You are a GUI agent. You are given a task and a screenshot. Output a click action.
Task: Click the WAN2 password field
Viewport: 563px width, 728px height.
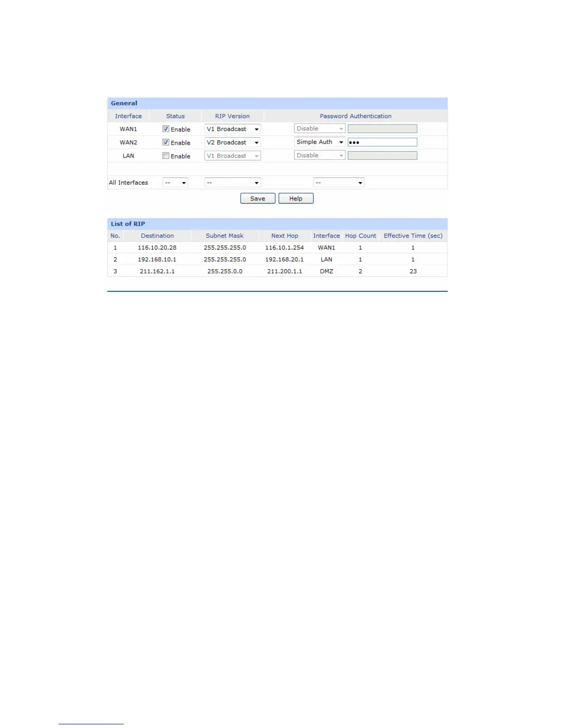tap(382, 142)
